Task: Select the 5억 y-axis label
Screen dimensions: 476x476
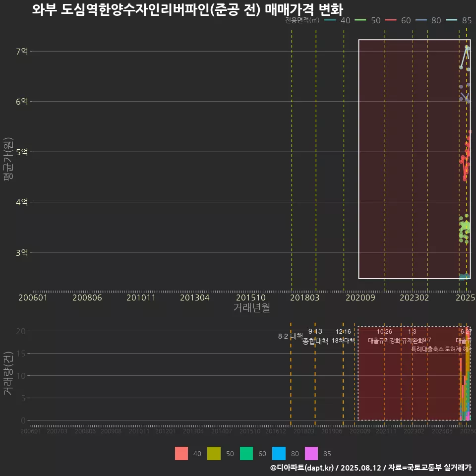Action: (x=22, y=152)
